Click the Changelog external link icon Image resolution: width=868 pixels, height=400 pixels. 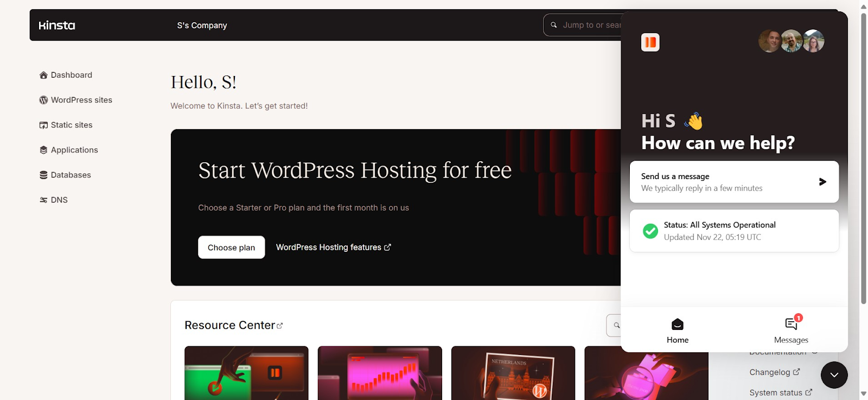pos(796,372)
